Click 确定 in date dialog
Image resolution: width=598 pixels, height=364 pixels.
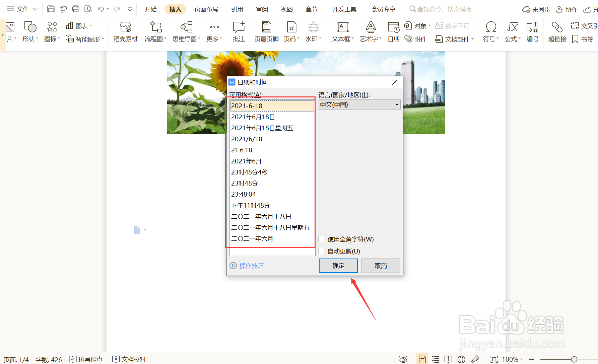(338, 266)
